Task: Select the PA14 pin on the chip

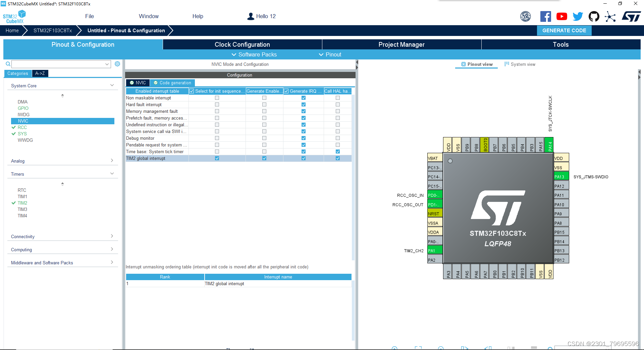Action: 549,144
